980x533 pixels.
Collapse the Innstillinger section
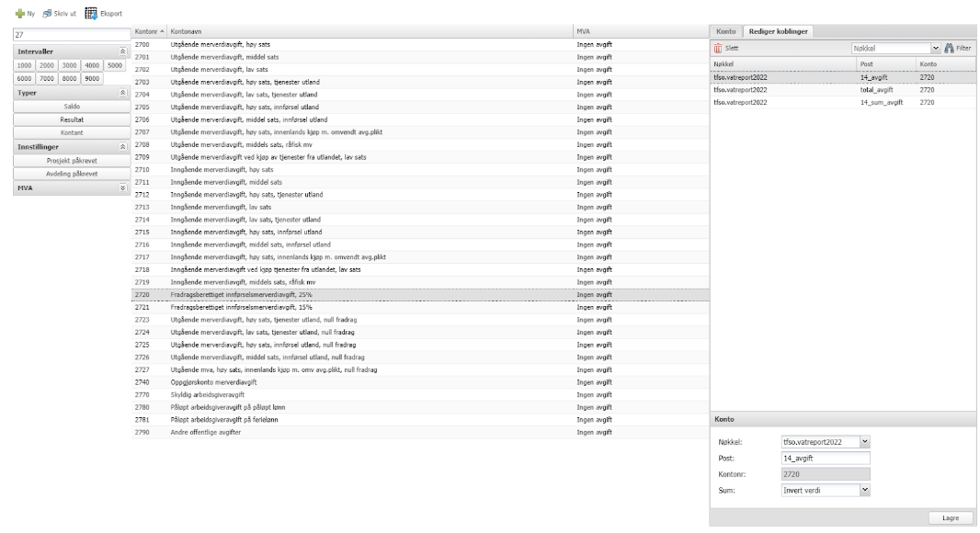(x=123, y=147)
